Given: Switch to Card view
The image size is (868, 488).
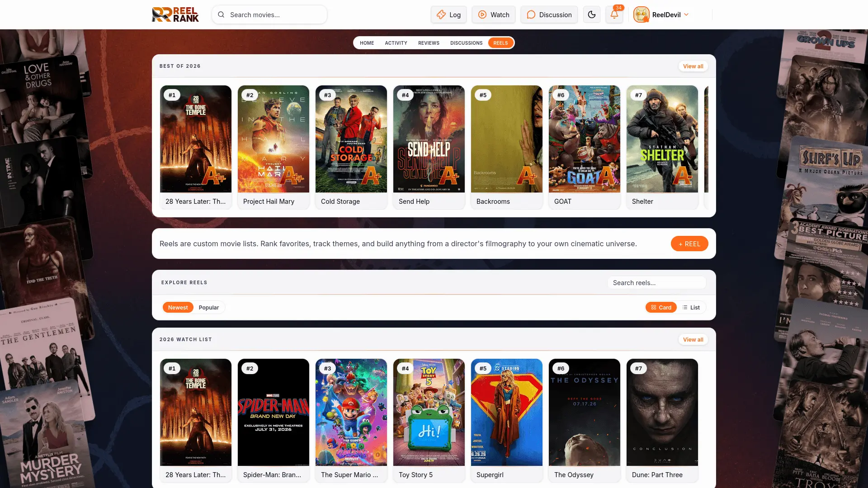Looking at the screenshot, I should point(661,307).
